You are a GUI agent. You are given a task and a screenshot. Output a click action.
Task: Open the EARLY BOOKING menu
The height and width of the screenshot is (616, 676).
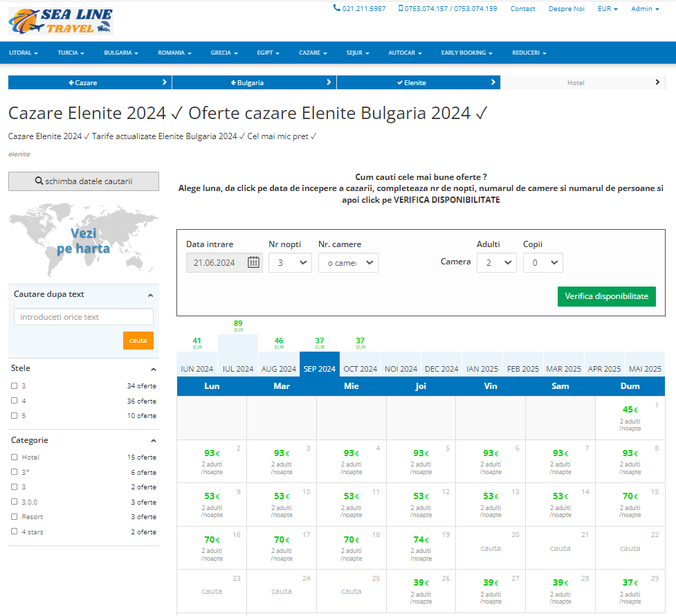coord(466,53)
